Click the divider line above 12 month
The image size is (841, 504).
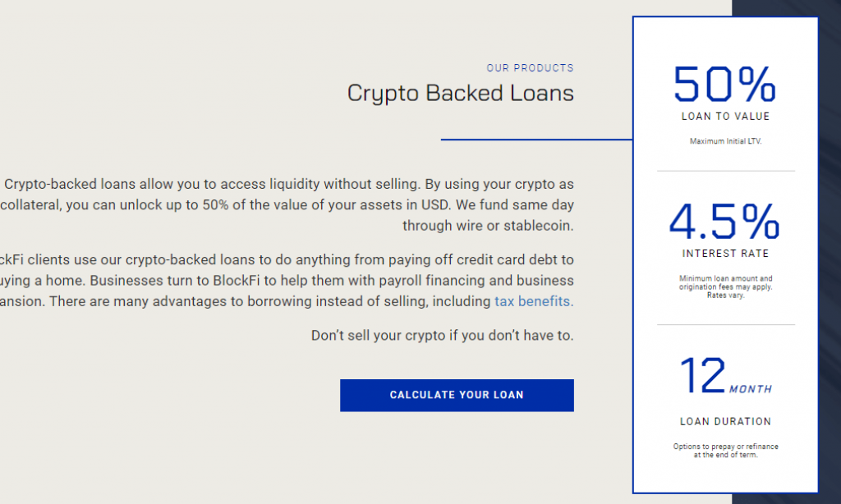point(726,324)
